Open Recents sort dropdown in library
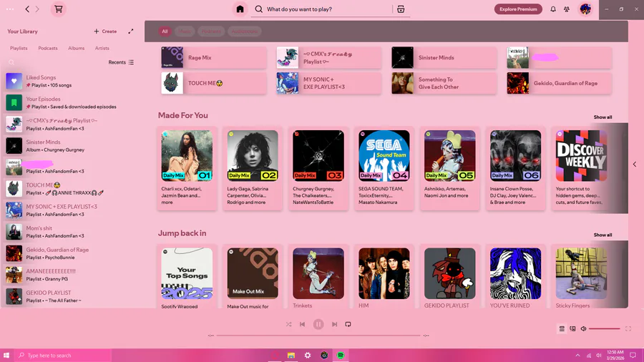 pos(121,62)
